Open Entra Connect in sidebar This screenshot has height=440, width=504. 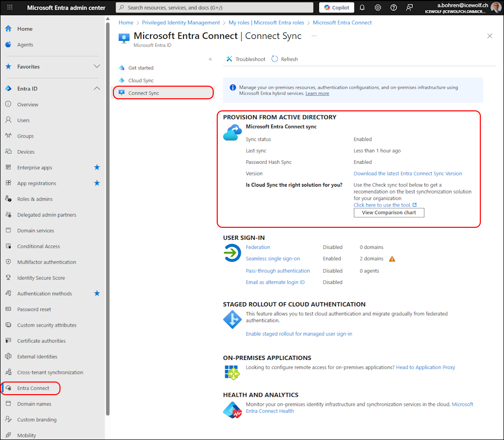pyautogui.click(x=33, y=388)
